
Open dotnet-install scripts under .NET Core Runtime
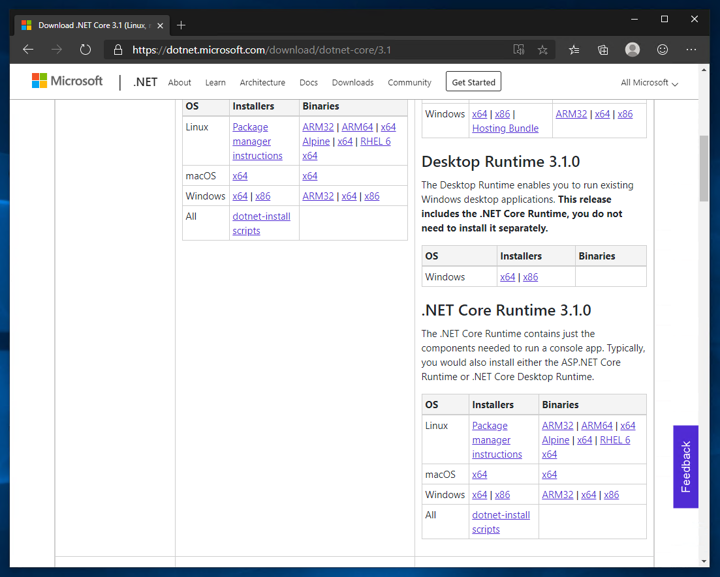501,522
